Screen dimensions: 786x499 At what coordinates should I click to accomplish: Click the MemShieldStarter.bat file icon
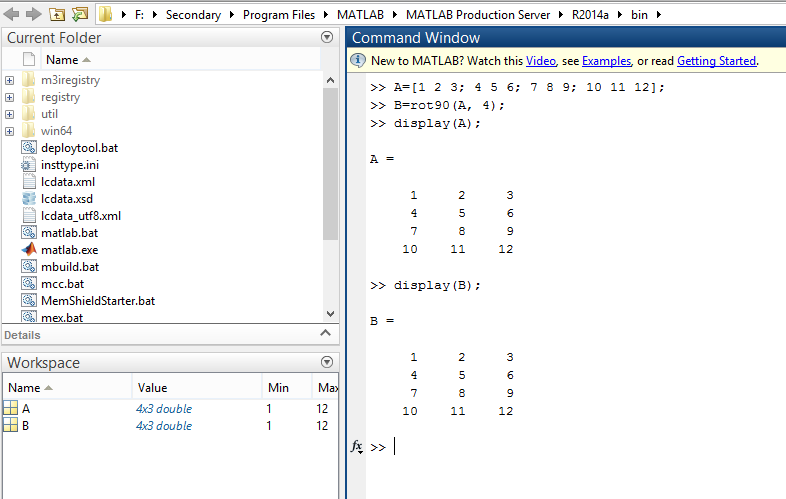29,300
